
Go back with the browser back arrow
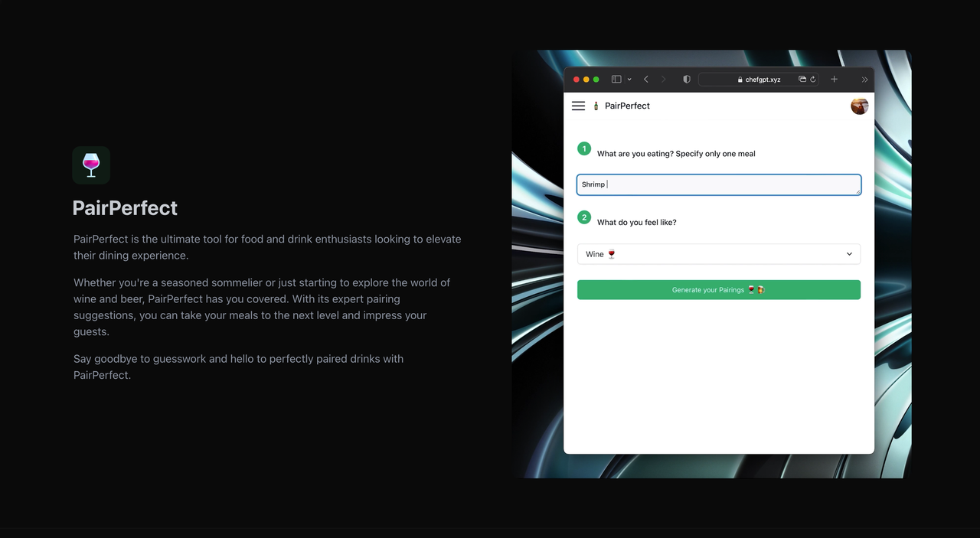[x=645, y=79]
